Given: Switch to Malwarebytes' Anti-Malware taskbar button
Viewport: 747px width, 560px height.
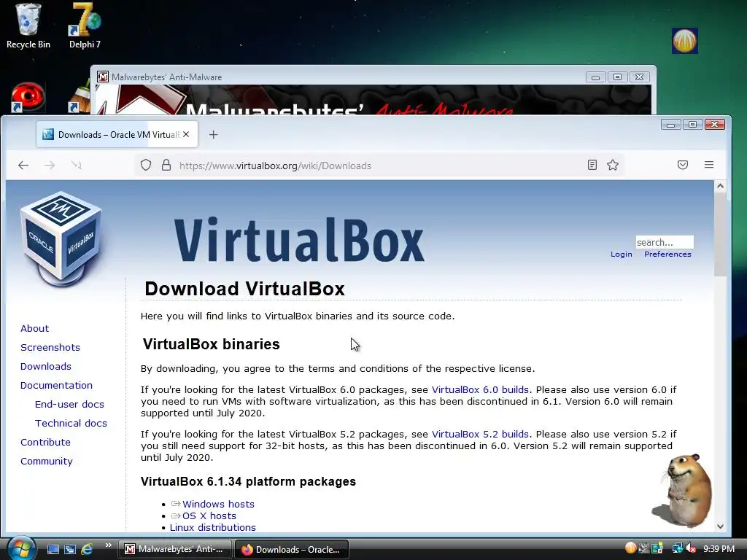Looking at the screenshot, I should (x=175, y=549).
